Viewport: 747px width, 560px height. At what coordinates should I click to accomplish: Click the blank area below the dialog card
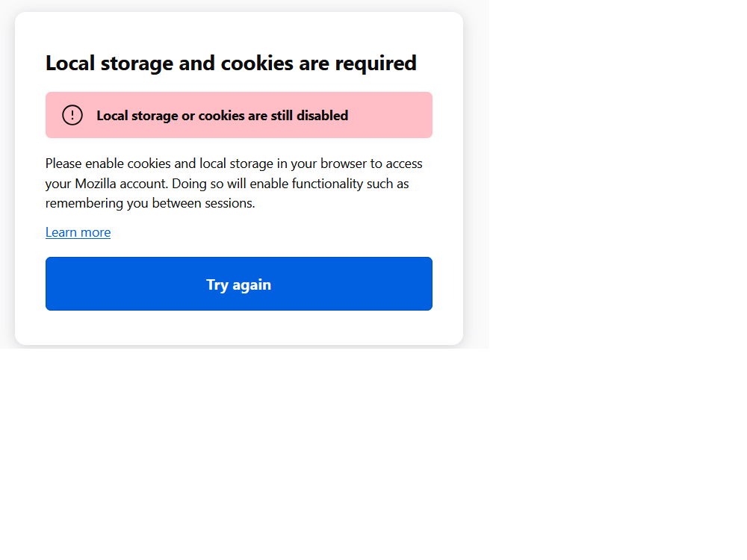pyautogui.click(x=239, y=448)
